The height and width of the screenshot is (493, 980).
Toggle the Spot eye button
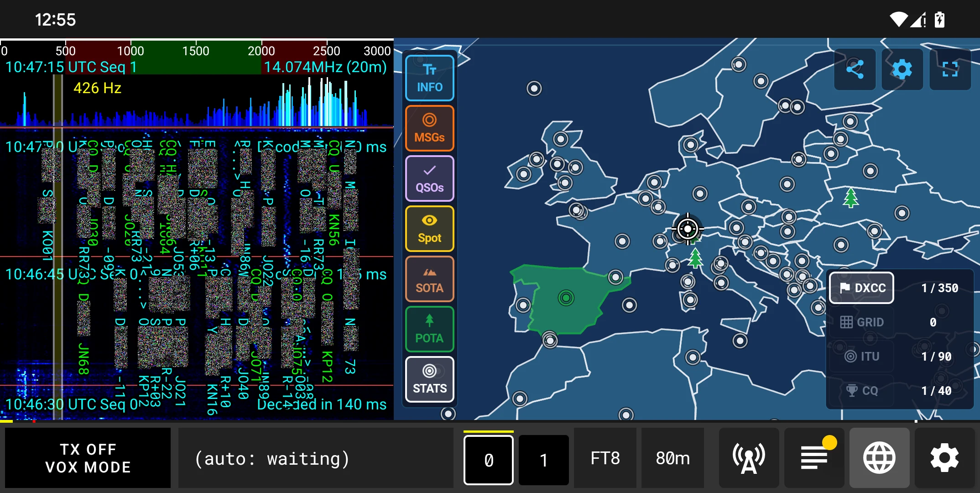[429, 229]
